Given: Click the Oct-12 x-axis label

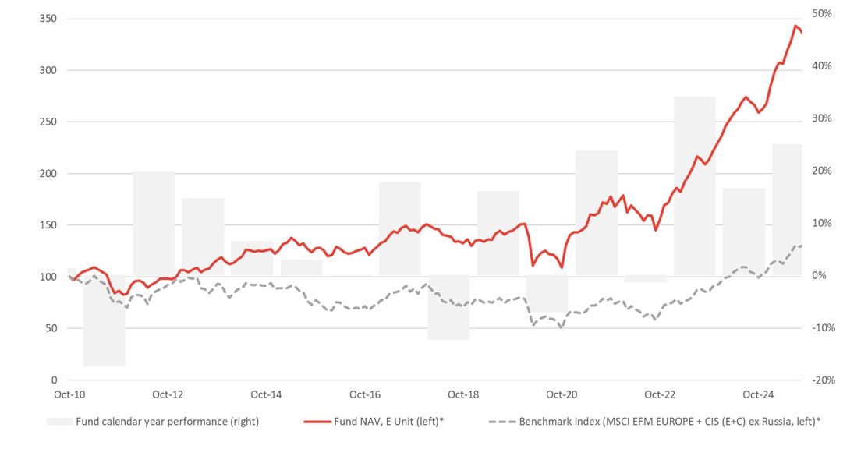Looking at the screenshot, I should pyautogui.click(x=168, y=394).
